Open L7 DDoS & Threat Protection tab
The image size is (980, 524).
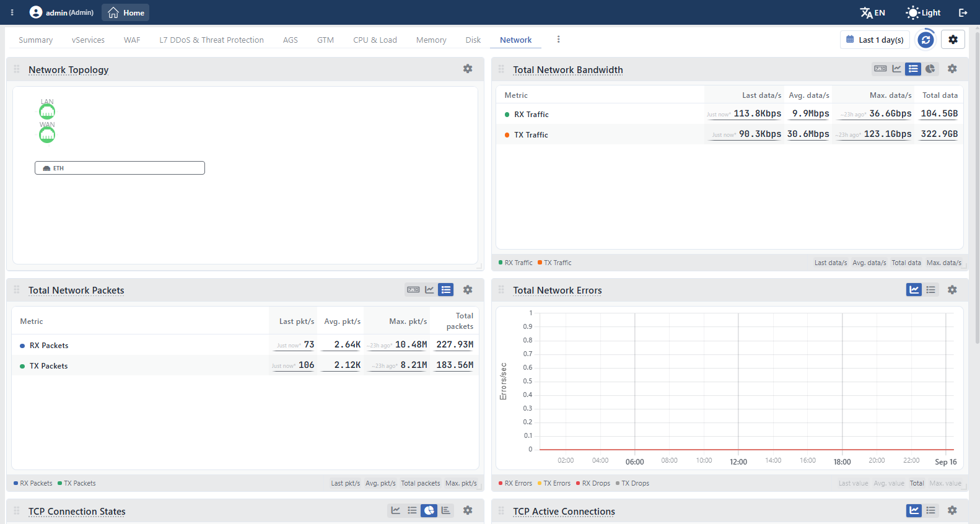211,40
